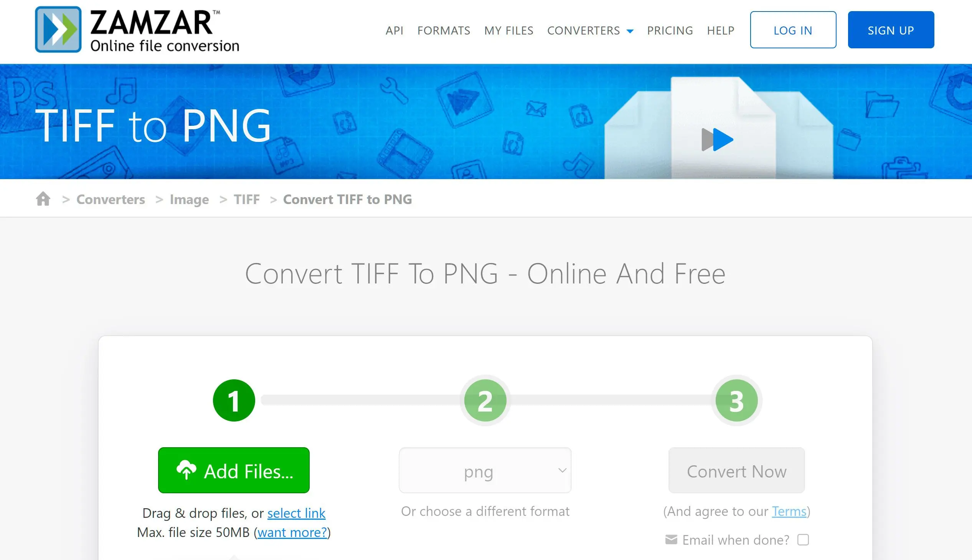Open the CONVERTERS dropdown menu
The width and height of the screenshot is (972, 560).
[x=589, y=30]
